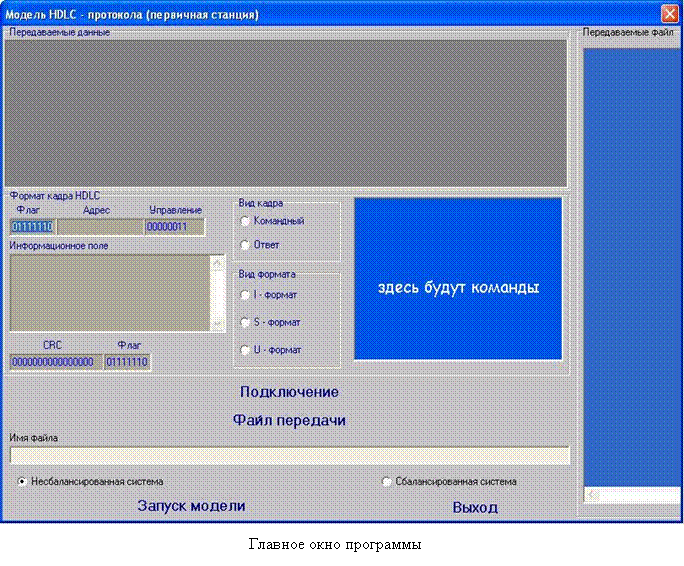Image resolution: width=684 pixels, height=566 pixels.
Task: Click inside the Информационное поле text area
Action: point(108,292)
